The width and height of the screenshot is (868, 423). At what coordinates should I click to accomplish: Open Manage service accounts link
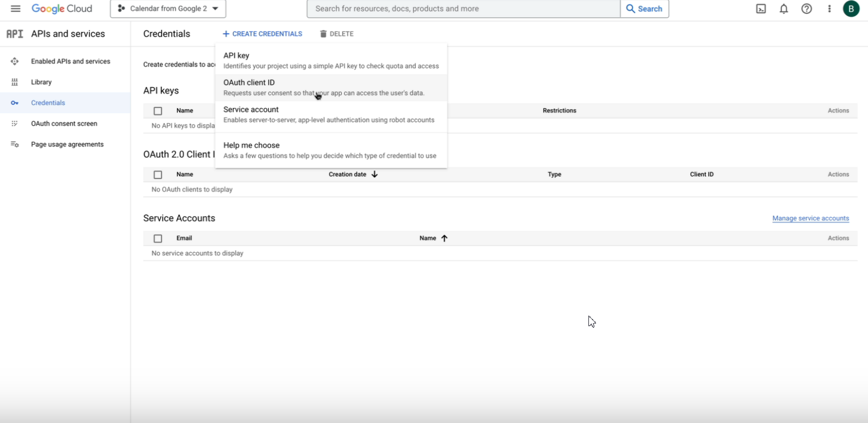coord(810,218)
